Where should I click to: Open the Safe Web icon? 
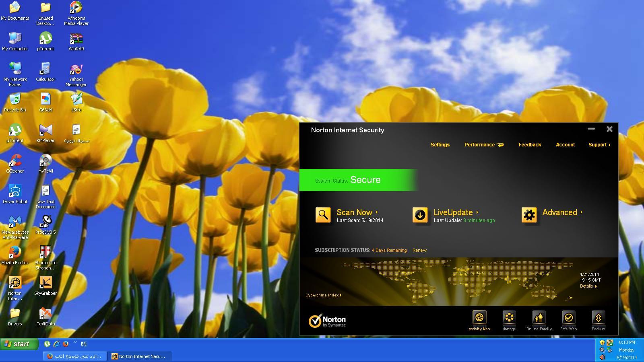[568, 318]
